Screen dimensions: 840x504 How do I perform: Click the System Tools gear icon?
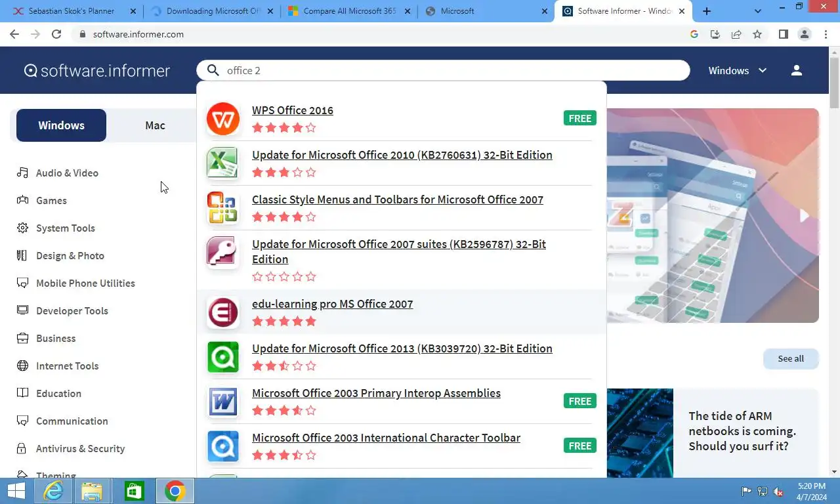23,228
